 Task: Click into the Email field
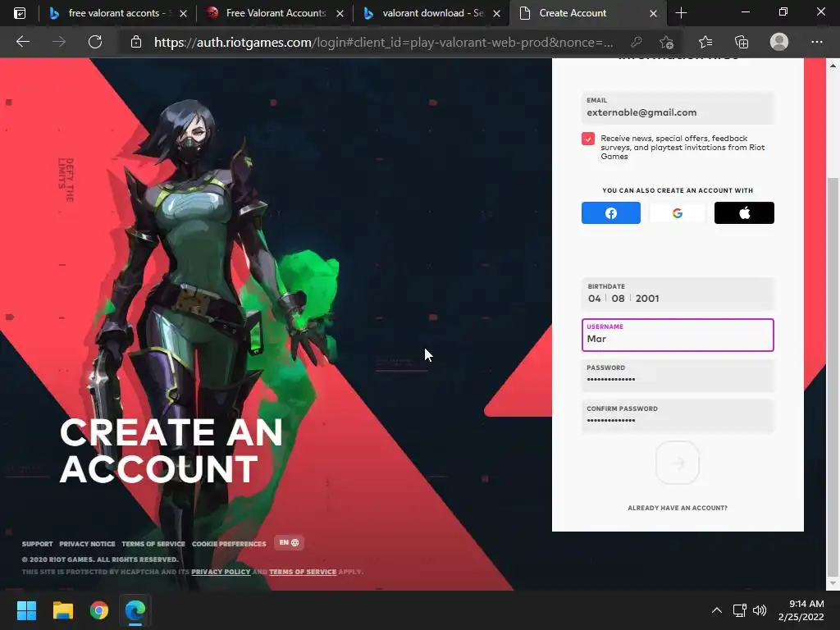pos(678,107)
